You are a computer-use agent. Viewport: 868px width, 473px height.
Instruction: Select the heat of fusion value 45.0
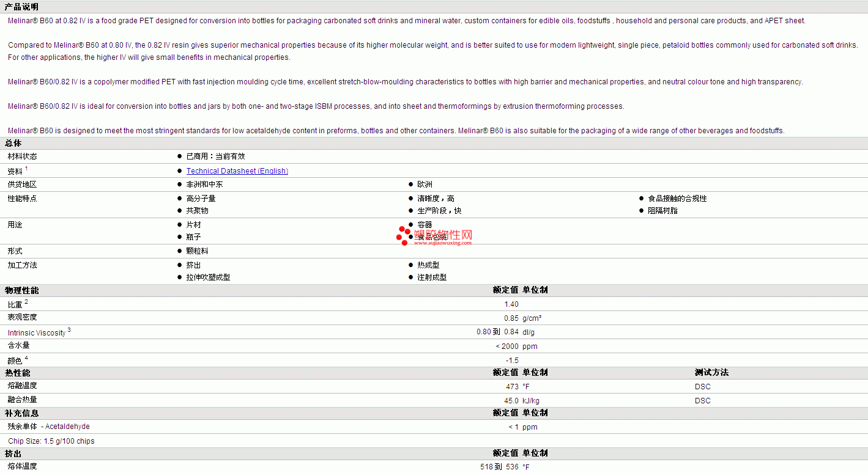pos(511,401)
